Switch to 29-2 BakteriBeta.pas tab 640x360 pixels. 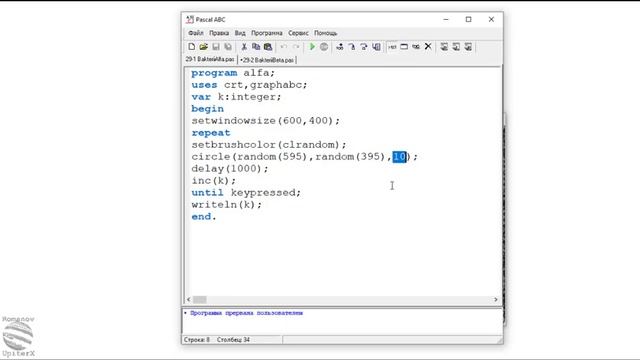[x=268, y=60]
